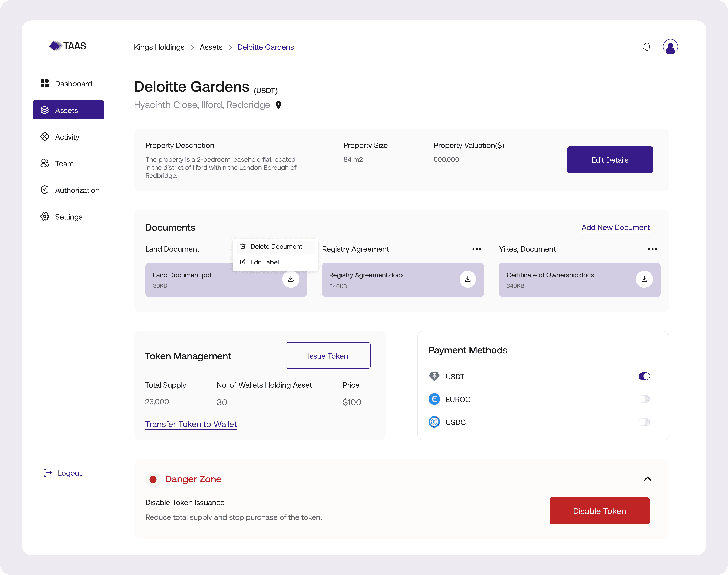Click the Danger Zone warning icon
The image size is (728, 575).
coord(153,479)
